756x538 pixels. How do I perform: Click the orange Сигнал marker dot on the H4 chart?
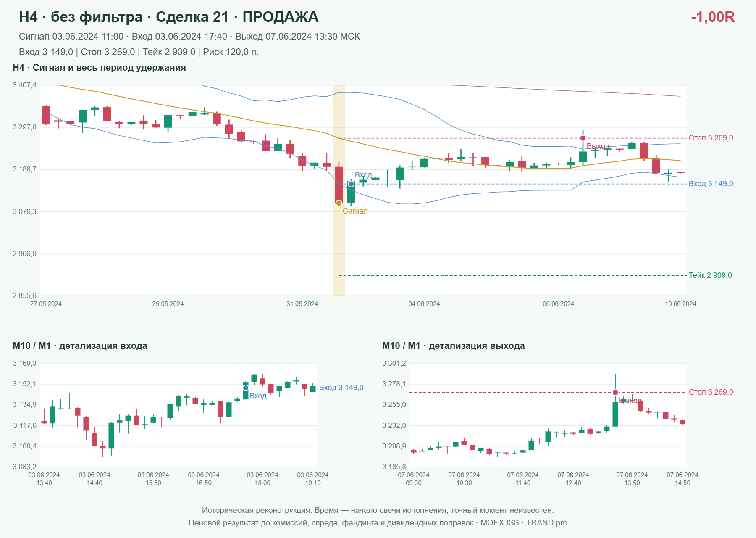point(339,203)
